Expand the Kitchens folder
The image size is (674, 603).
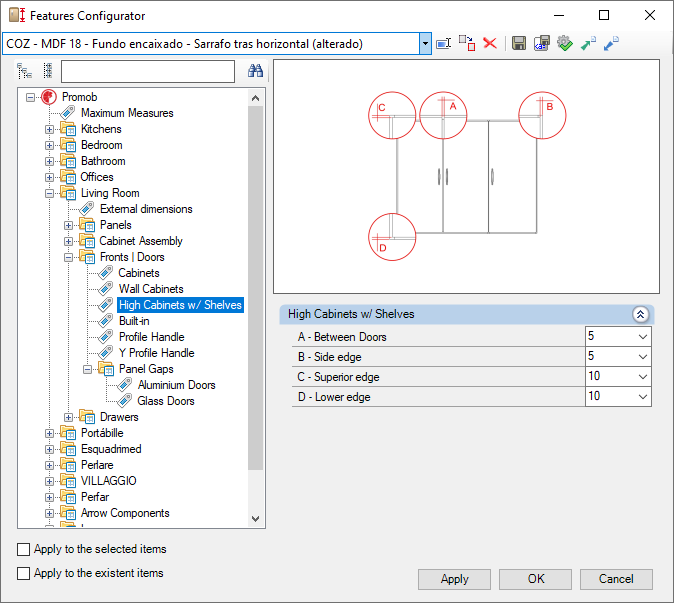(x=49, y=129)
